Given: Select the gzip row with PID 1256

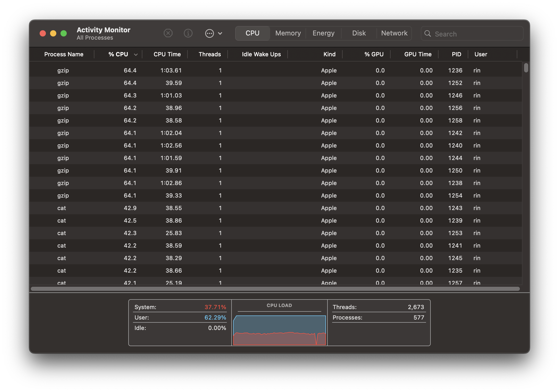Looking at the screenshot, I should click(276, 108).
